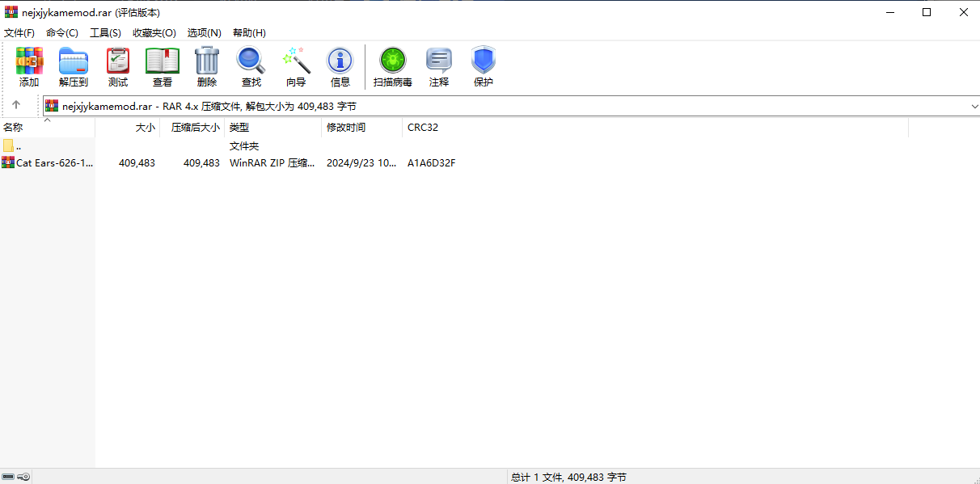980x484 pixels.
Task: Click the 2024/9/23 modified date cell
Action: (361, 162)
